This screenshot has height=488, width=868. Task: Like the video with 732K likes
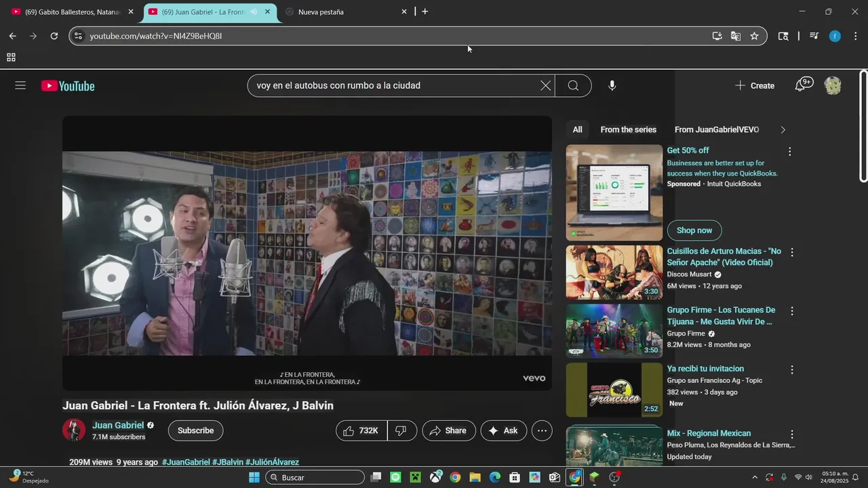pos(361,430)
